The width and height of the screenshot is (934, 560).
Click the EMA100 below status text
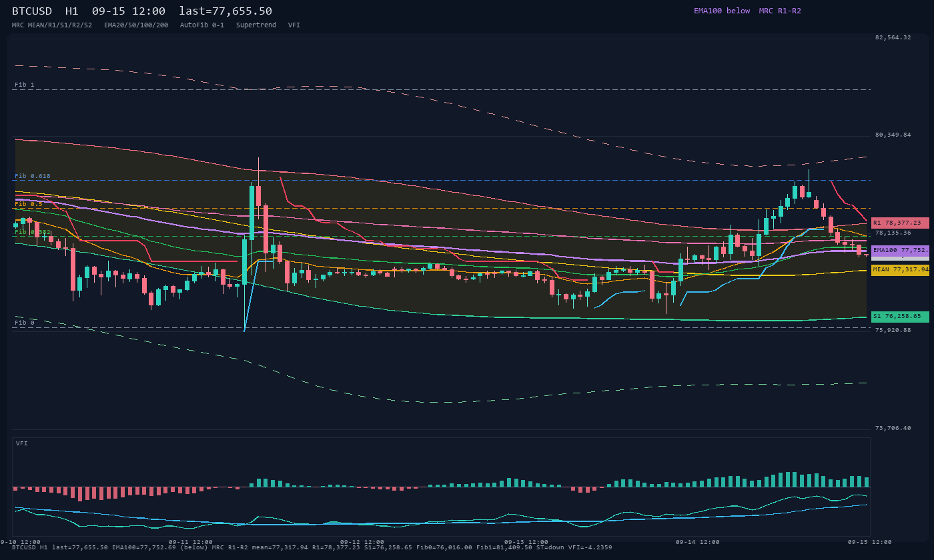coord(722,11)
